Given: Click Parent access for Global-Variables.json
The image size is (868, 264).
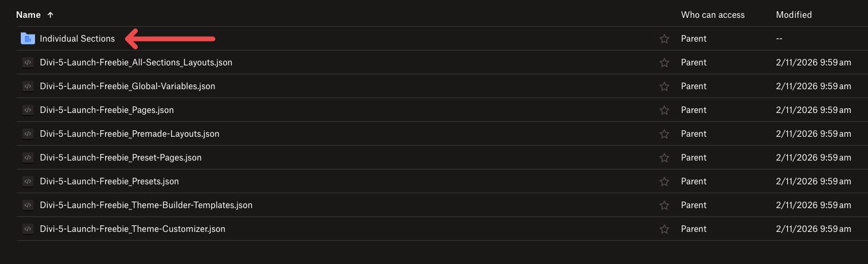Looking at the screenshot, I should pyautogui.click(x=693, y=86).
